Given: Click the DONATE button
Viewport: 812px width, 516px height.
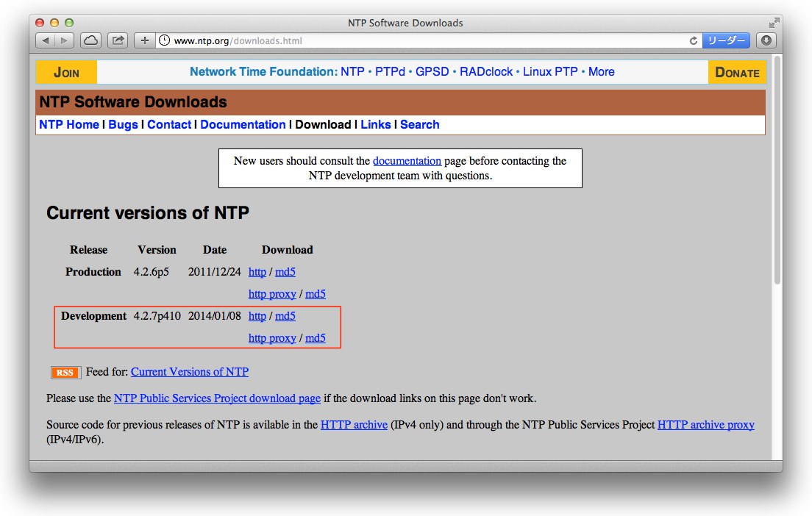Looking at the screenshot, I should point(737,72).
